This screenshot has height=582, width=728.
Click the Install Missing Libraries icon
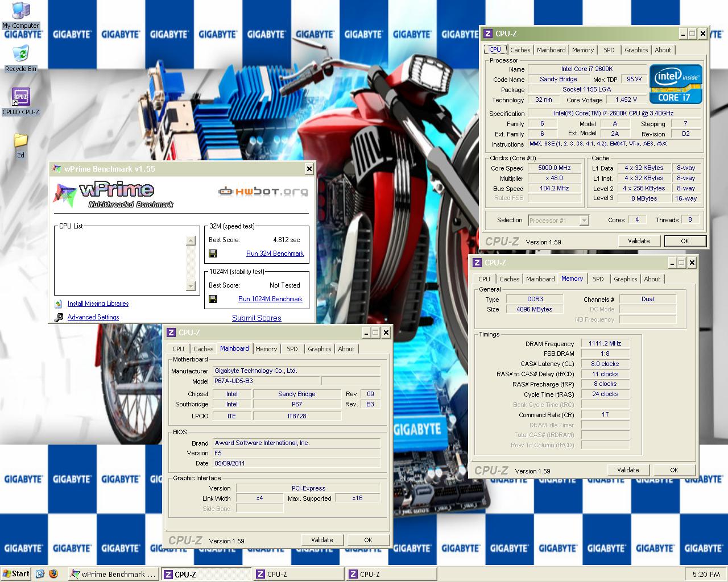[x=58, y=304]
